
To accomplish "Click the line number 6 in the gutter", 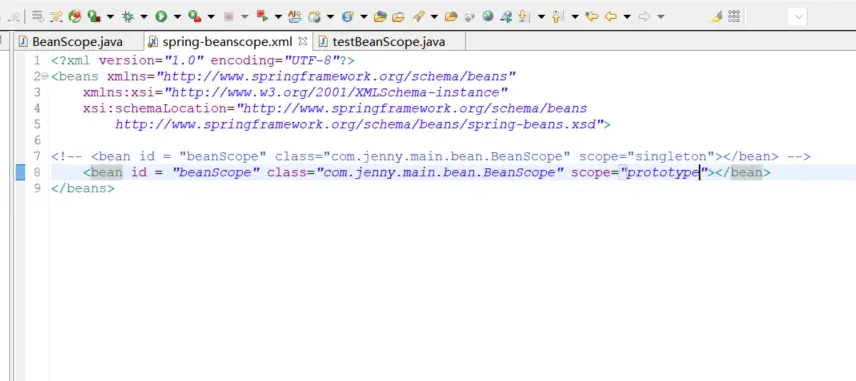I will pos(37,140).
